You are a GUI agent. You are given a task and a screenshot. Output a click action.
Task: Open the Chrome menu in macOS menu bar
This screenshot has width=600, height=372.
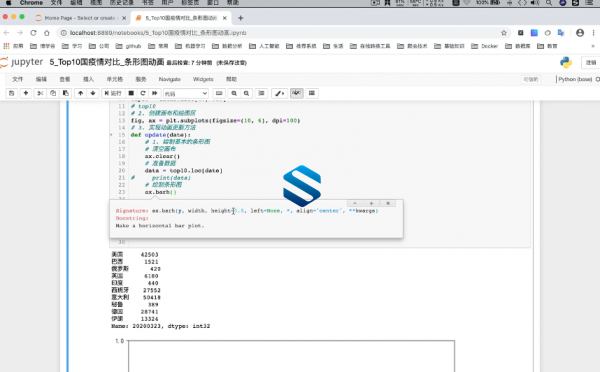click(31, 3)
